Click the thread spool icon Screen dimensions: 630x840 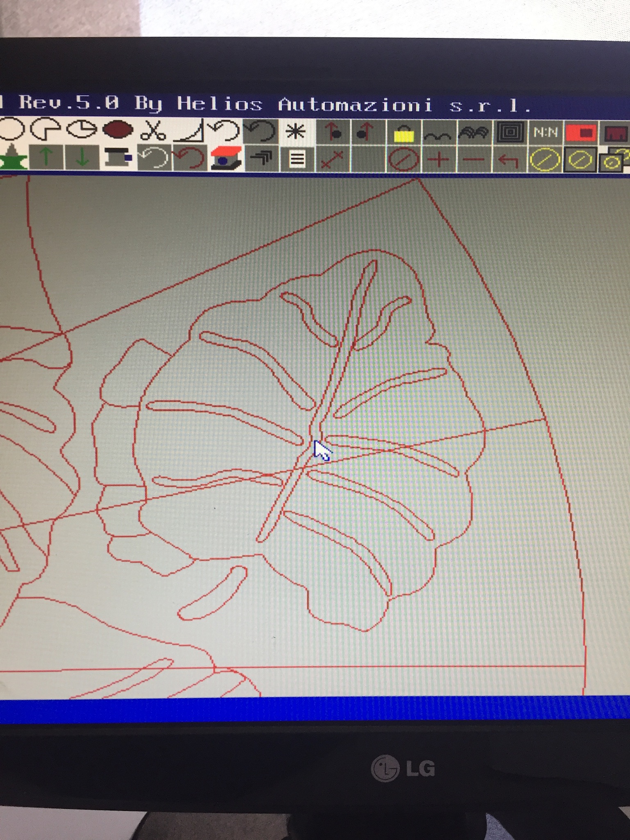pyautogui.click(x=118, y=157)
